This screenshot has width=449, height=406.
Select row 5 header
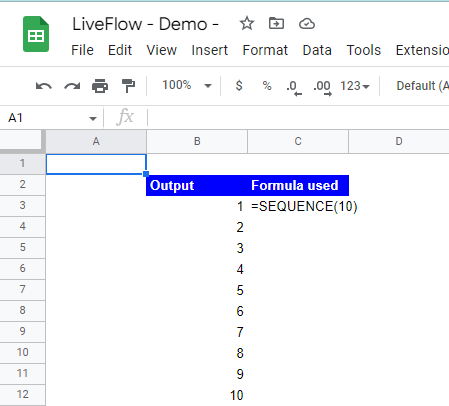pyautogui.click(x=22, y=247)
